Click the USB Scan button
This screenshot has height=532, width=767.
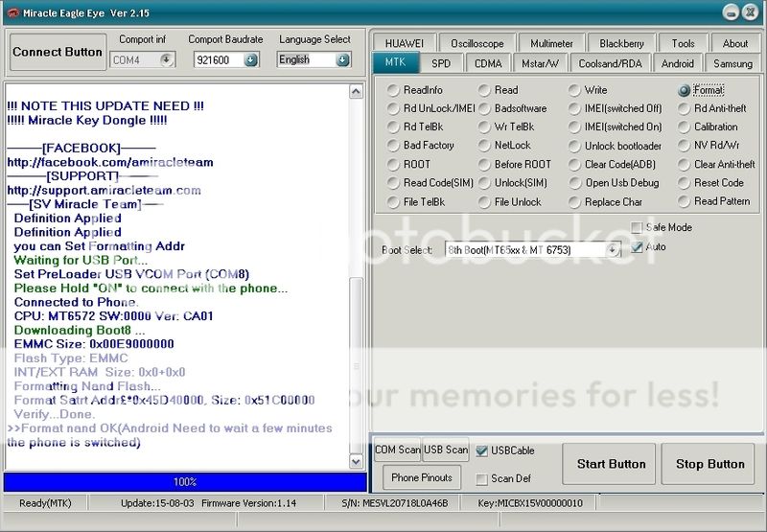[x=446, y=450]
